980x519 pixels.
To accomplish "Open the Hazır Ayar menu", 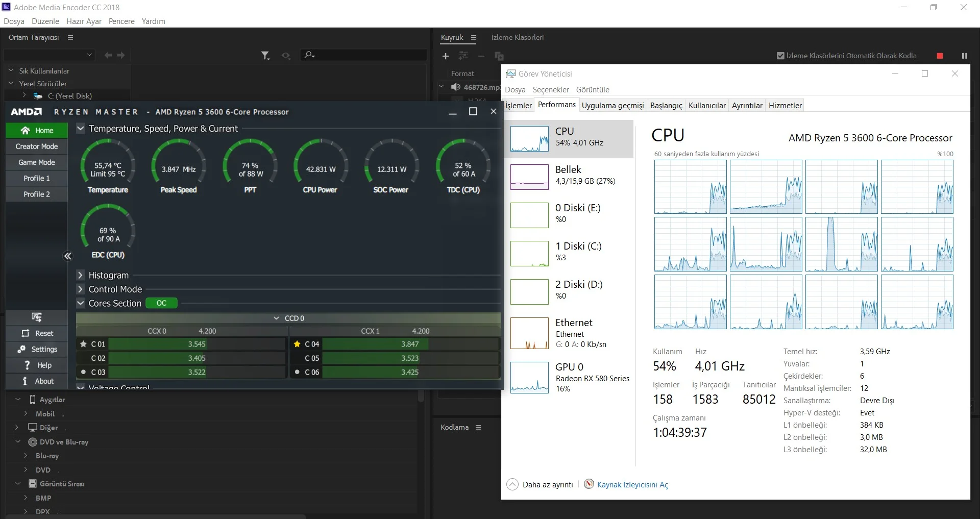I will point(84,21).
